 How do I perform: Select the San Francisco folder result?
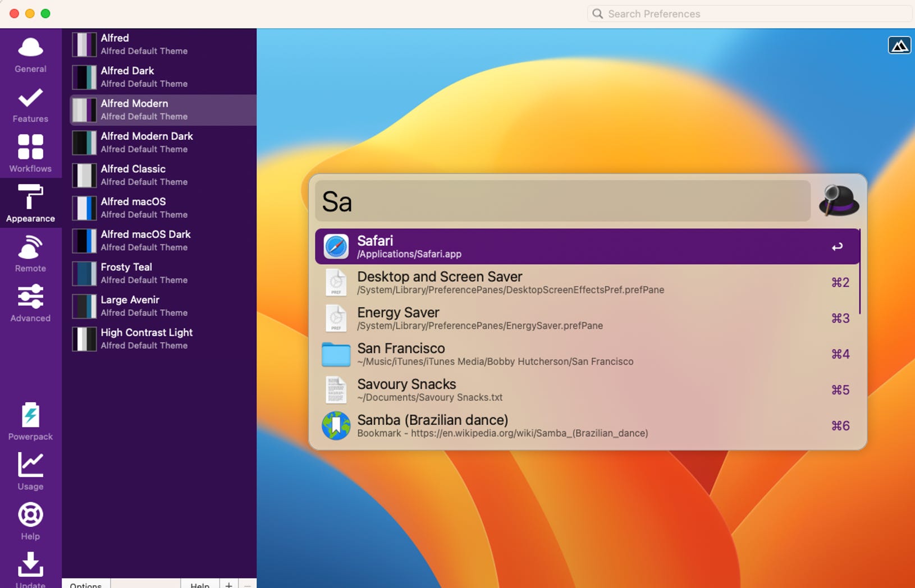587,354
